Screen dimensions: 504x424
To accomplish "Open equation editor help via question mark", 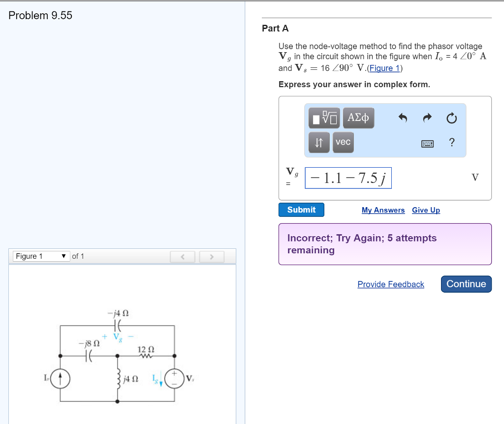I will (x=450, y=143).
